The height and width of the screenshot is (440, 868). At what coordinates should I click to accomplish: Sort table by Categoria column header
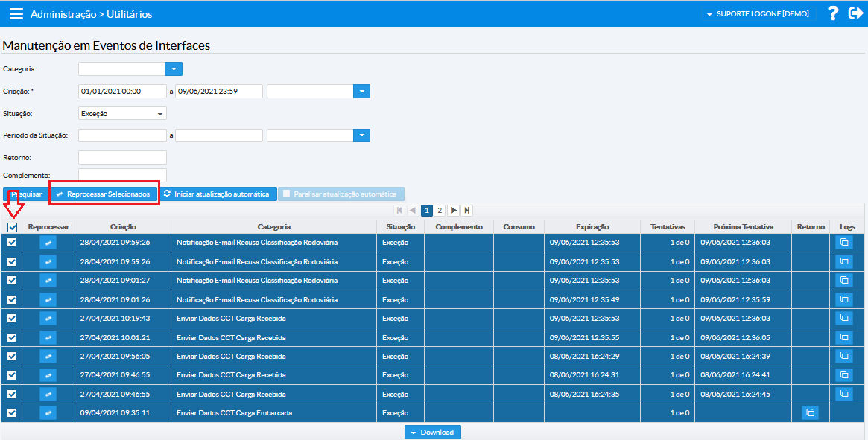[x=273, y=226]
